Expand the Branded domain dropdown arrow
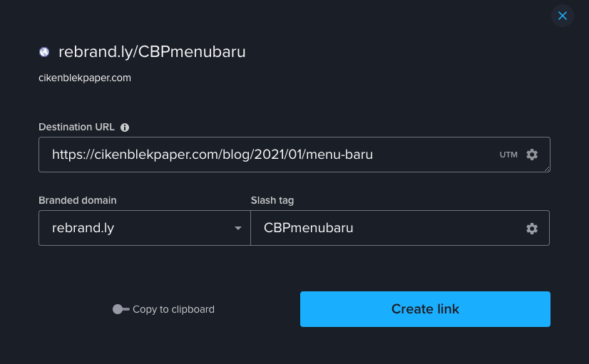 237,228
